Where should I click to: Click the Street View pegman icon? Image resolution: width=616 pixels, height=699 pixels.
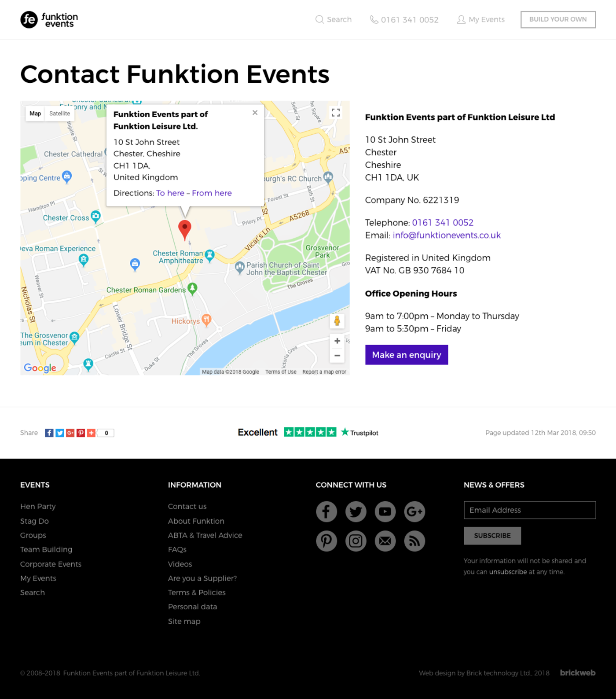pos(337,321)
